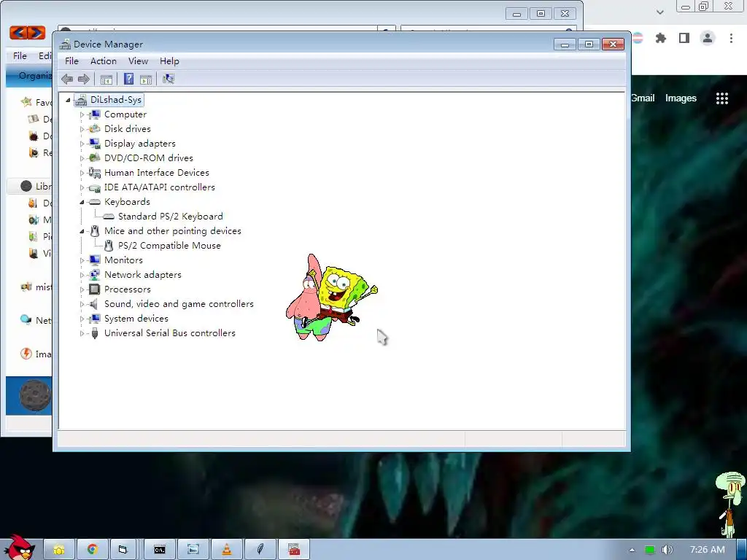Viewport: 747px width, 560px height.
Task: Click the clock showing 7:26 AM
Action: coord(708,550)
